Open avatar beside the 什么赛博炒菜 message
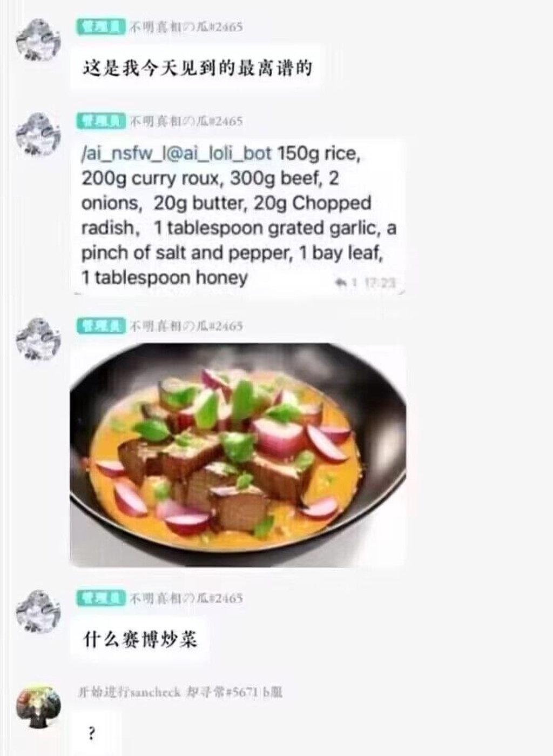Viewport: 553px width, 756px height. (x=38, y=611)
